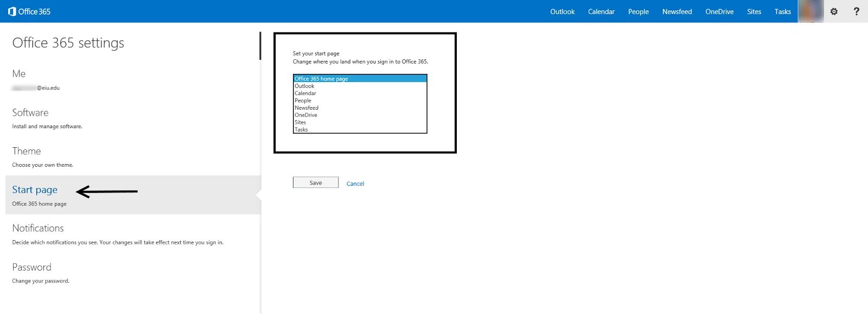This screenshot has width=868, height=314.
Task: Select the Me settings section
Action: (x=133, y=79)
